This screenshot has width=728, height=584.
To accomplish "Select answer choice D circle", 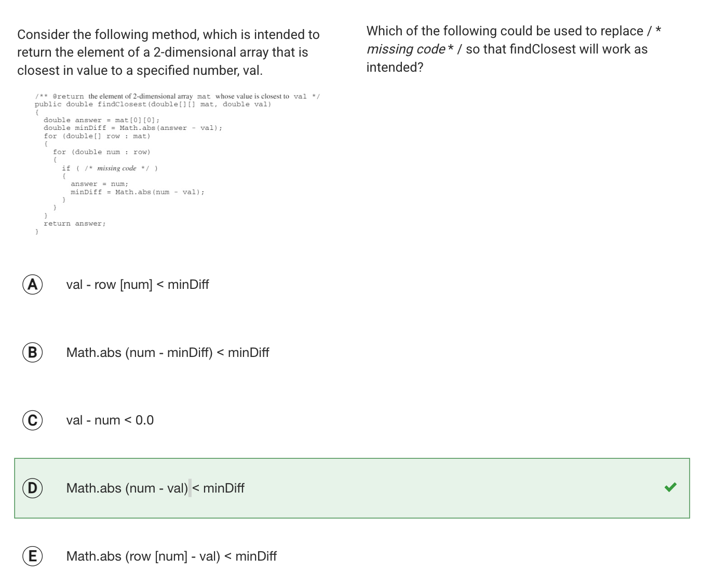I will pos(33,488).
